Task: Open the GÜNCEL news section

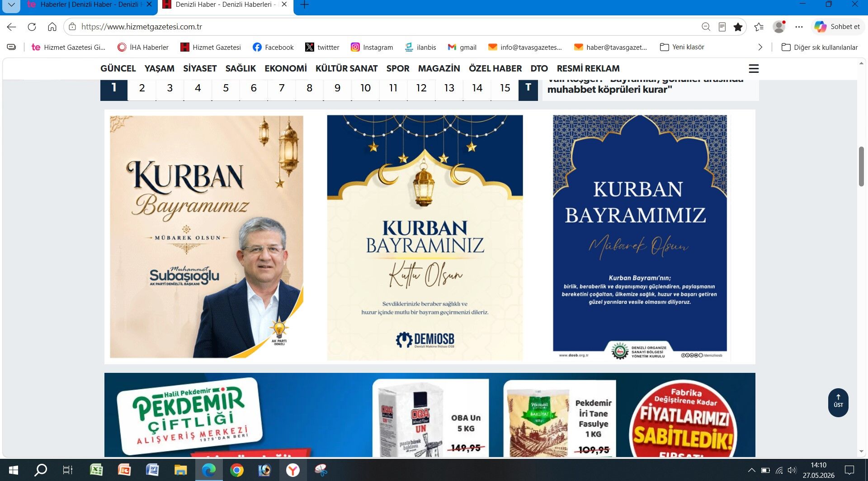Action: [118, 68]
